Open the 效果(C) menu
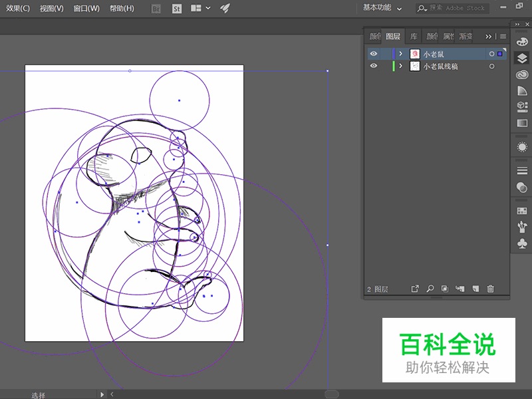Viewport: 532px width, 399px height. tap(17, 9)
